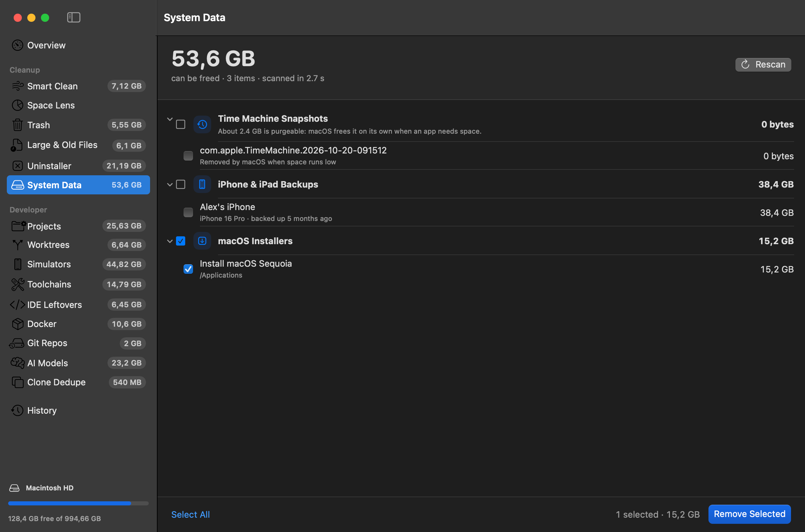Click the Macintosh HD drive label

click(x=49, y=488)
